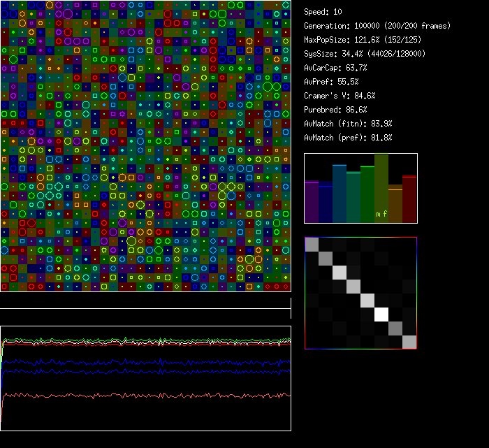Click the empty strip below the population grid

(x=145, y=301)
